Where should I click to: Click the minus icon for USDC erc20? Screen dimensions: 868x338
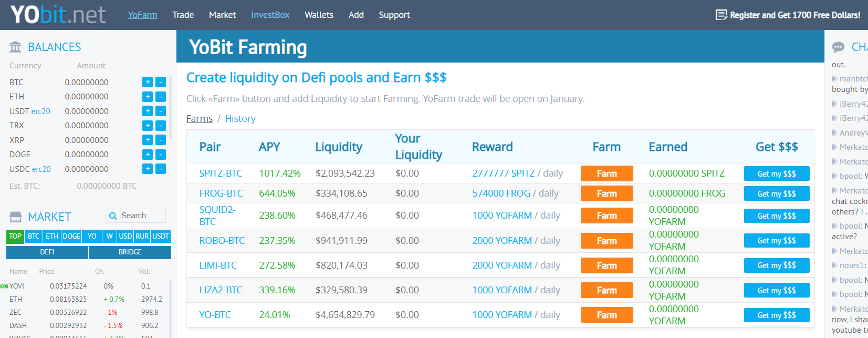click(x=161, y=169)
